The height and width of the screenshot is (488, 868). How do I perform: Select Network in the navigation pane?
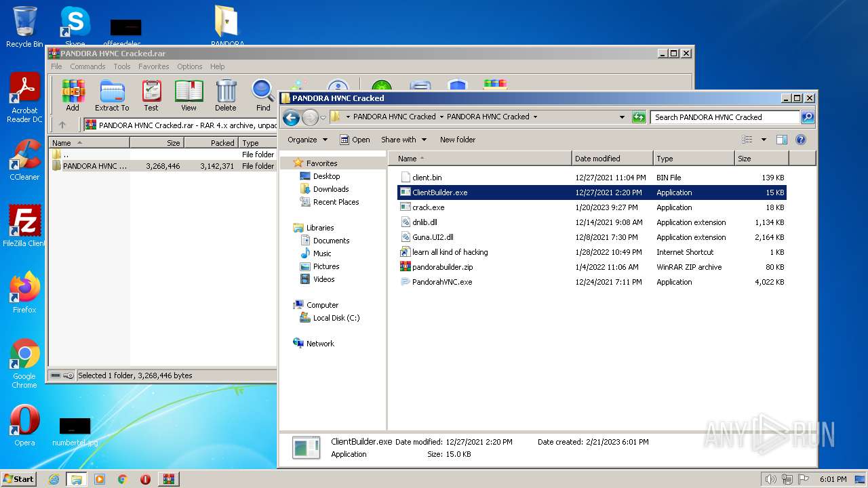(320, 344)
